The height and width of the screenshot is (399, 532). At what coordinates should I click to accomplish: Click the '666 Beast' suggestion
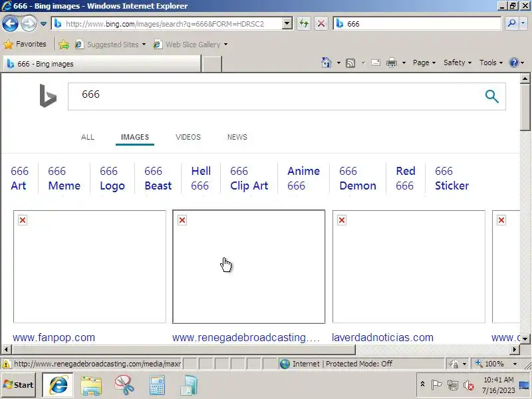[x=158, y=178]
